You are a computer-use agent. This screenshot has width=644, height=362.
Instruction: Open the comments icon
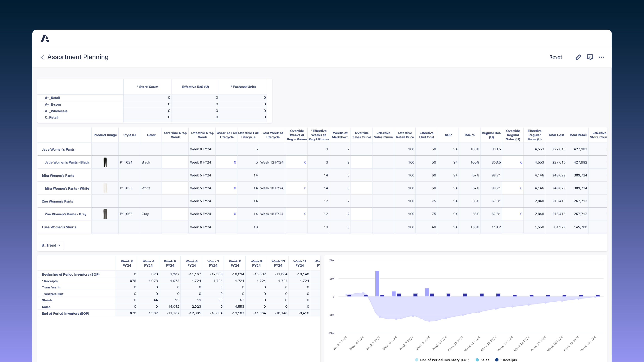[x=590, y=57]
